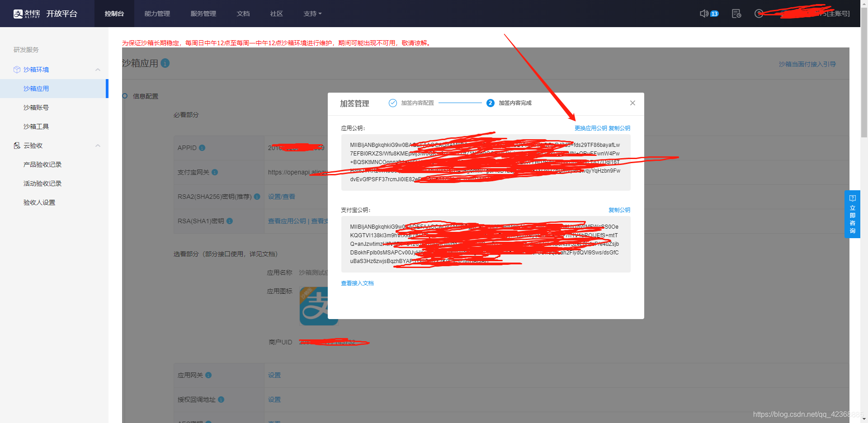Viewport: 868px width, 423px height.
Task: Click the Alipay Open Platform logo
Action: pos(45,14)
